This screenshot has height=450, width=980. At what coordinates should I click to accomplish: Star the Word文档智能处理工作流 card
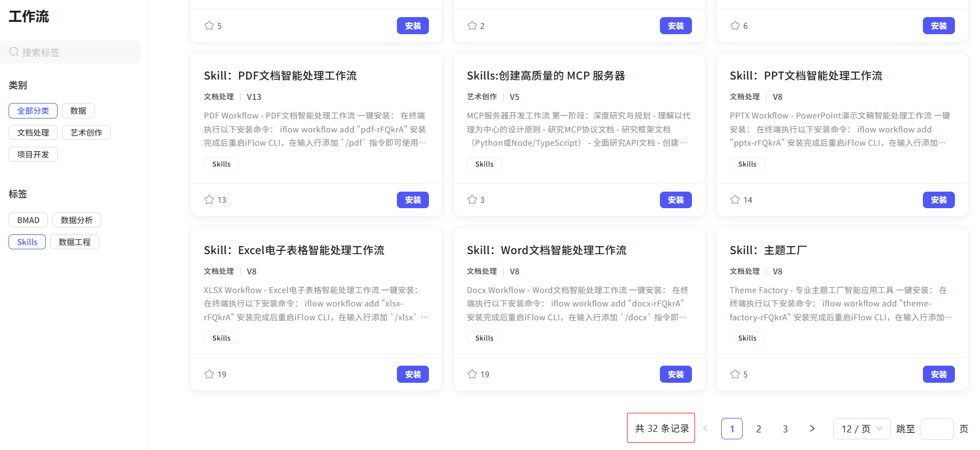[472, 374]
